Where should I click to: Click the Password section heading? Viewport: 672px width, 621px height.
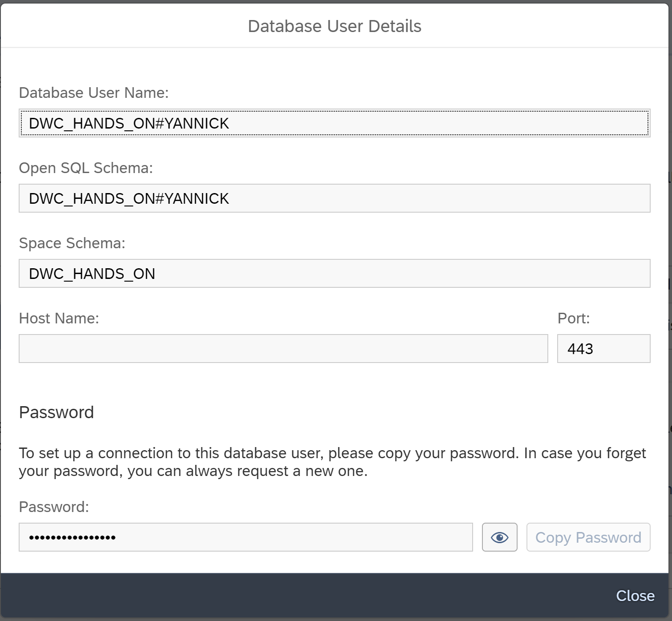(x=57, y=412)
